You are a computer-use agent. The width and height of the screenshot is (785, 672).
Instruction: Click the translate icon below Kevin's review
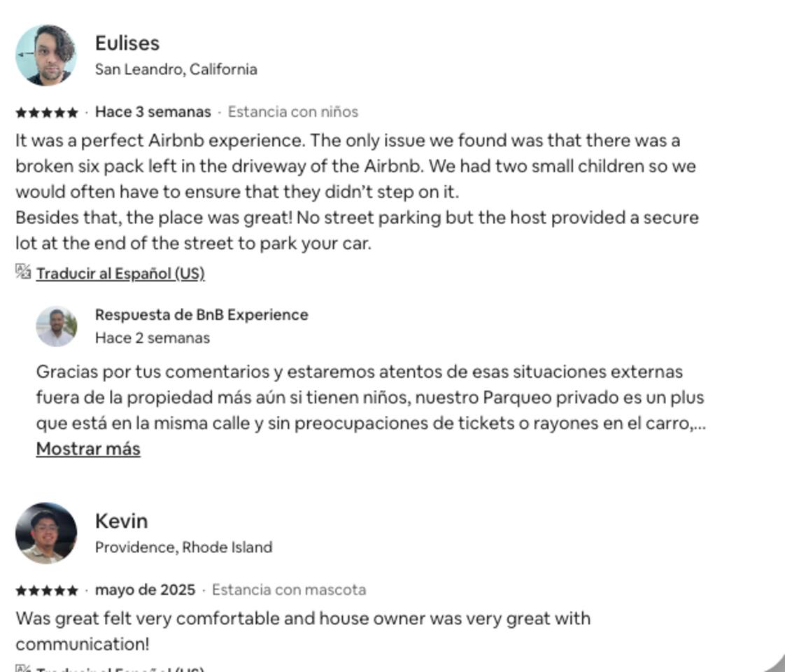[23, 668]
